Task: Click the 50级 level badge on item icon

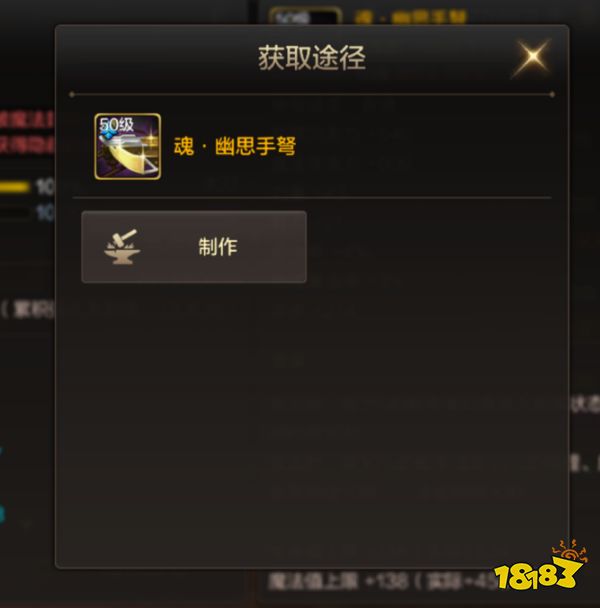Action: tap(116, 124)
